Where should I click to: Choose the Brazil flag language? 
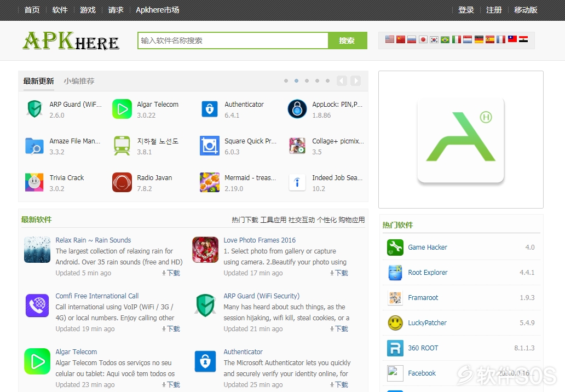(x=445, y=39)
